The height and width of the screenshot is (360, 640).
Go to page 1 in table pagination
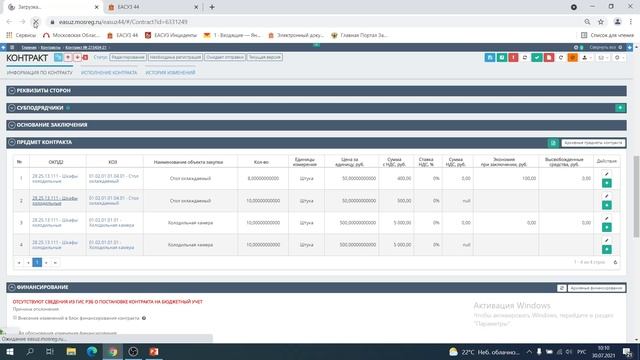pos(37,262)
